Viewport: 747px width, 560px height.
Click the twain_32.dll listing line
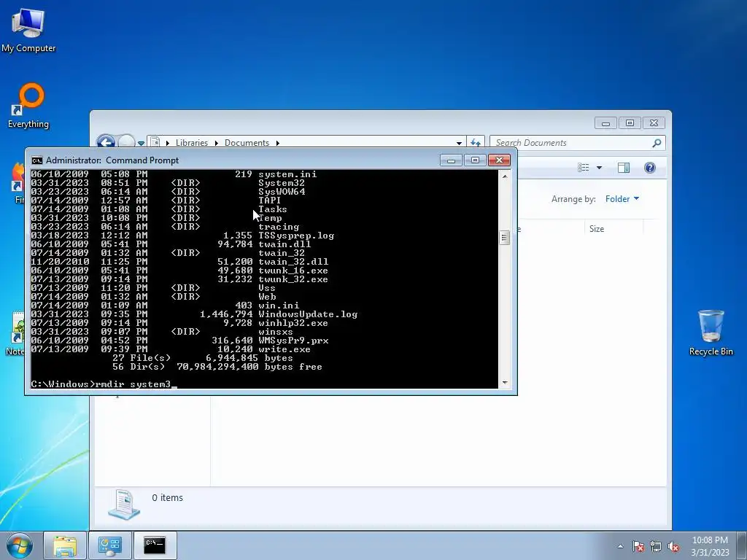179,262
